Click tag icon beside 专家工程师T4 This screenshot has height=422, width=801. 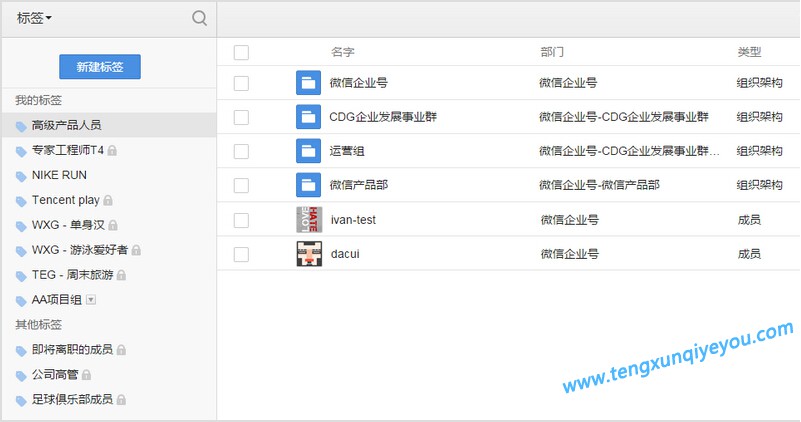click(21, 151)
